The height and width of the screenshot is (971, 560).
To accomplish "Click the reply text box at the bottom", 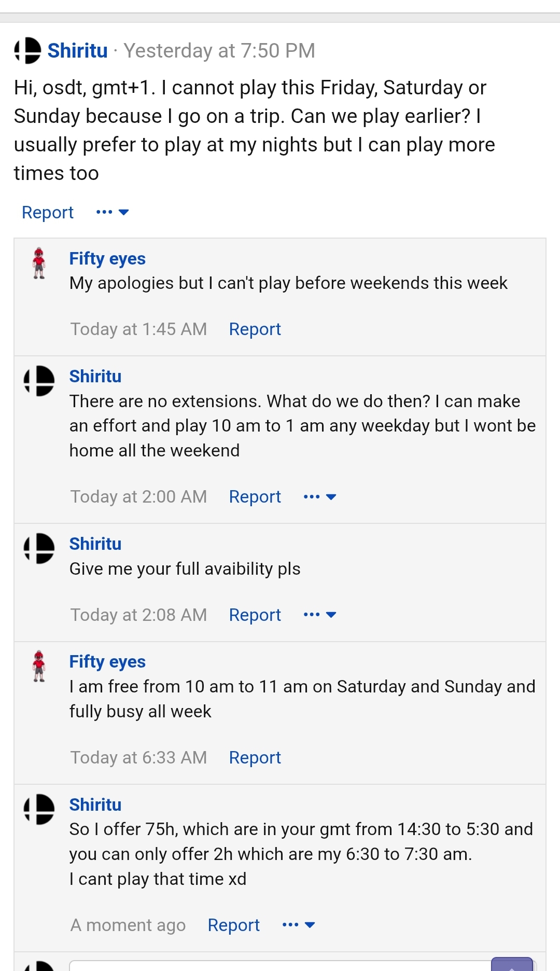I will pyautogui.click(x=280, y=966).
